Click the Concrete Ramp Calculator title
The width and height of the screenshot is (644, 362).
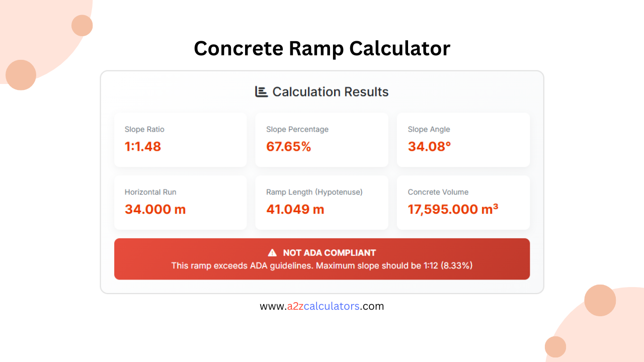(321, 48)
